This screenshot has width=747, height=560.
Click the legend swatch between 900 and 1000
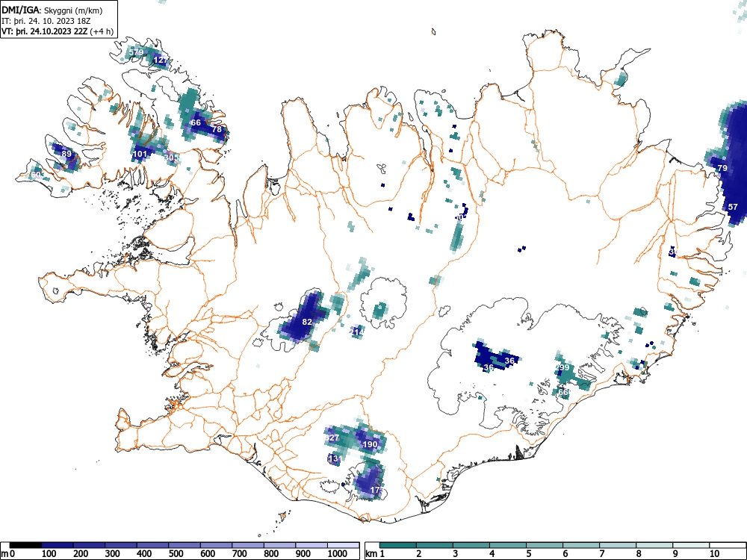311,545
